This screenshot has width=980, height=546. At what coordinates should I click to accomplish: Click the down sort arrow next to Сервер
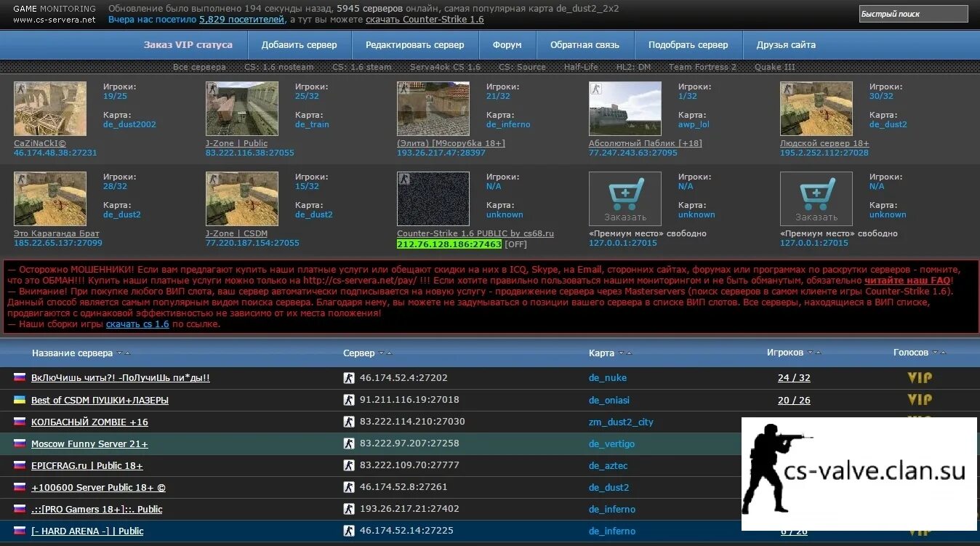tap(381, 353)
